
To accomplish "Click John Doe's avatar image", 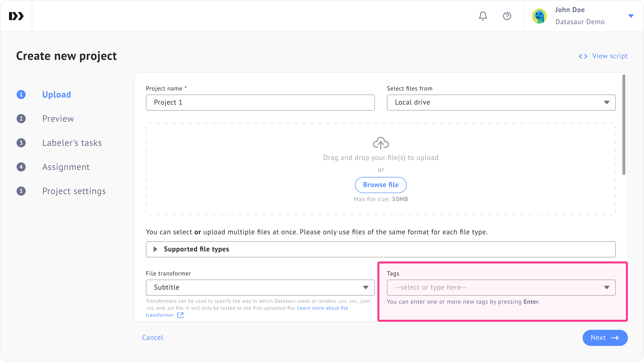I will [x=539, y=16].
